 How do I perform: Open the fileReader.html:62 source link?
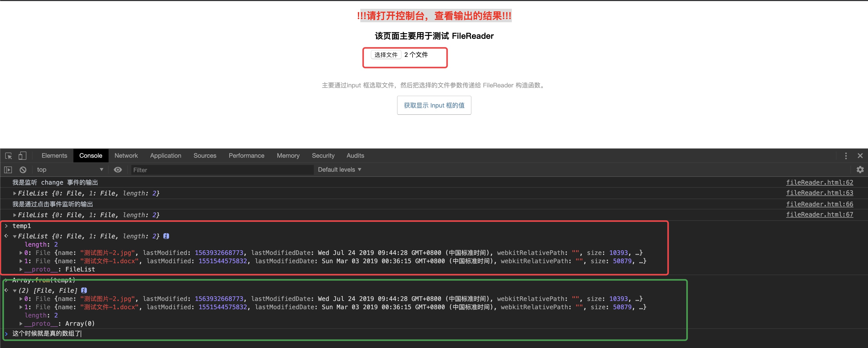(x=820, y=182)
